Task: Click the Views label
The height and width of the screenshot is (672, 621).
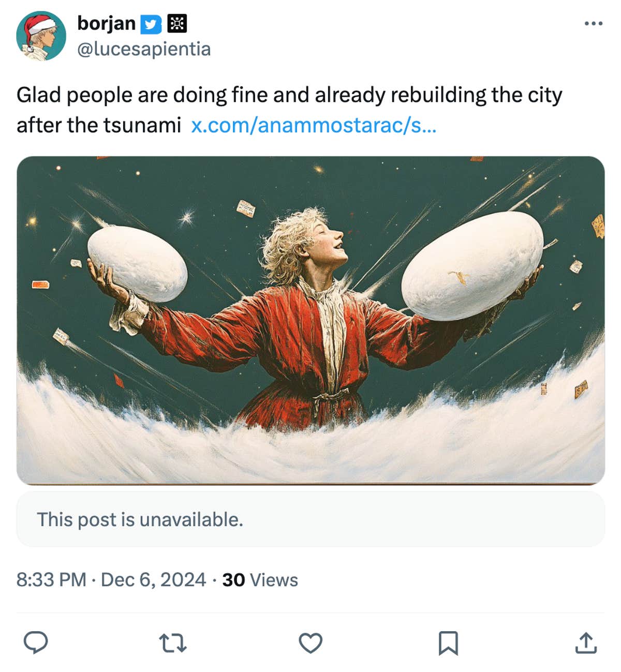Action: (274, 580)
